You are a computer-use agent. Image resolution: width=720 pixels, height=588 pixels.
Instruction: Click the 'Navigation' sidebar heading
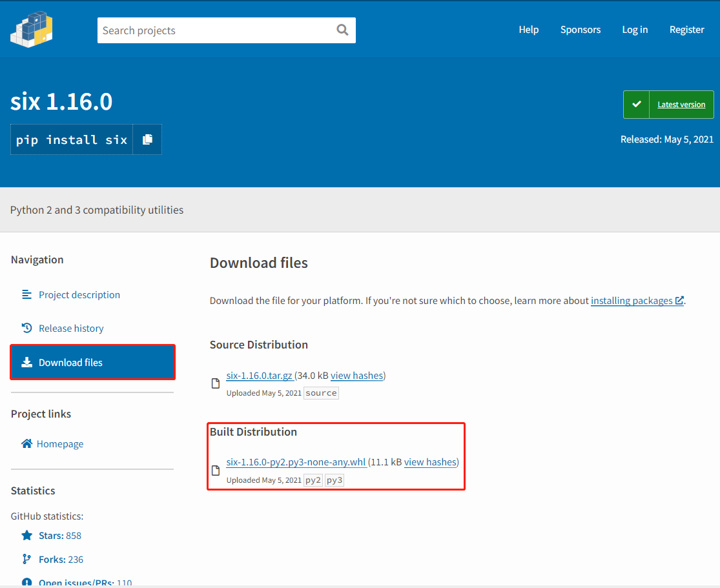(37, 260)
